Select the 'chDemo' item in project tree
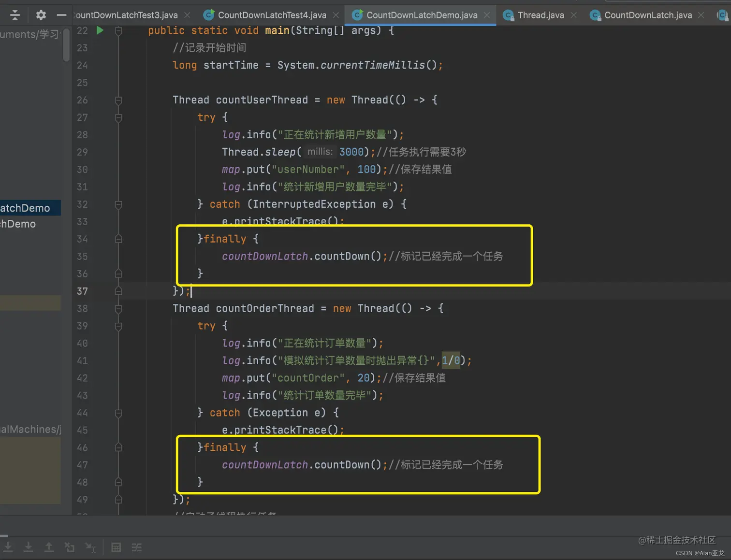The width and height of the screenshot is (731, 560). point(18,224)
